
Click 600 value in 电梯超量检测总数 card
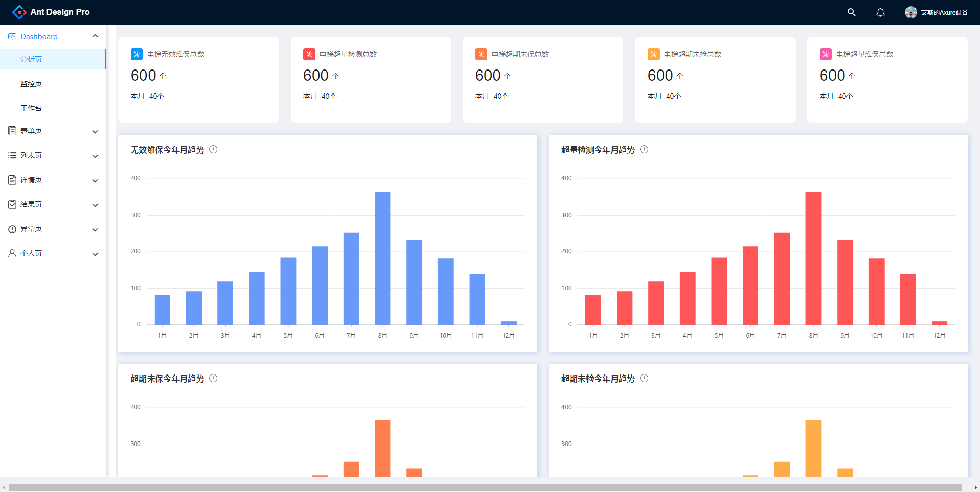coord(316,76)
